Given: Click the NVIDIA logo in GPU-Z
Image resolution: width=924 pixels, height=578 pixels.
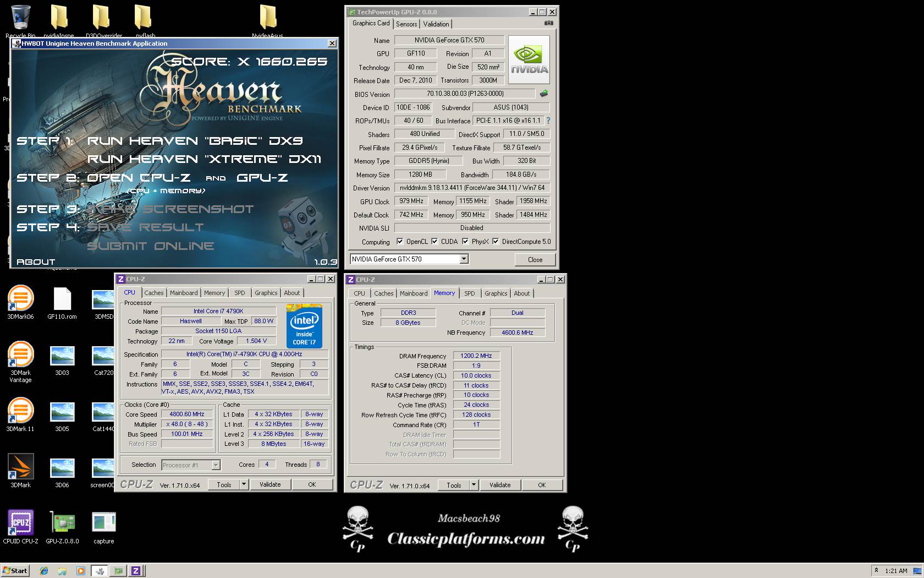Looking at the screenshot, I should pyautogui.click(x=529, y=59).
